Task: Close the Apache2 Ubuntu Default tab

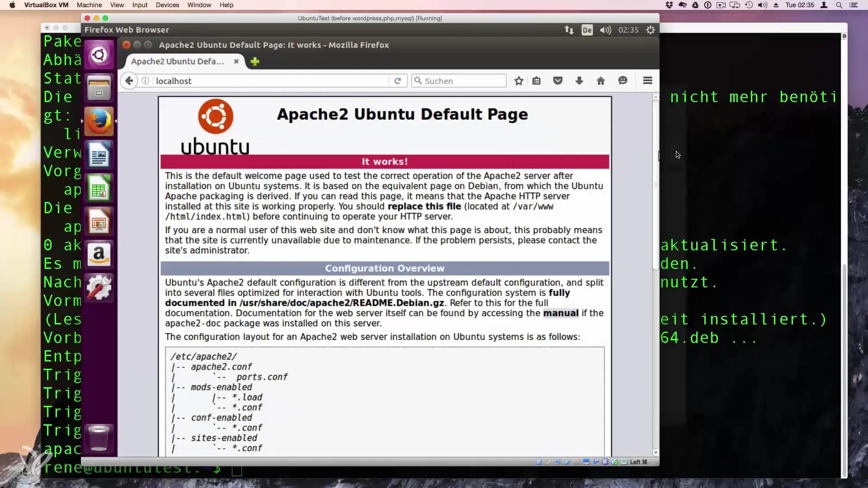Action: 236,61
